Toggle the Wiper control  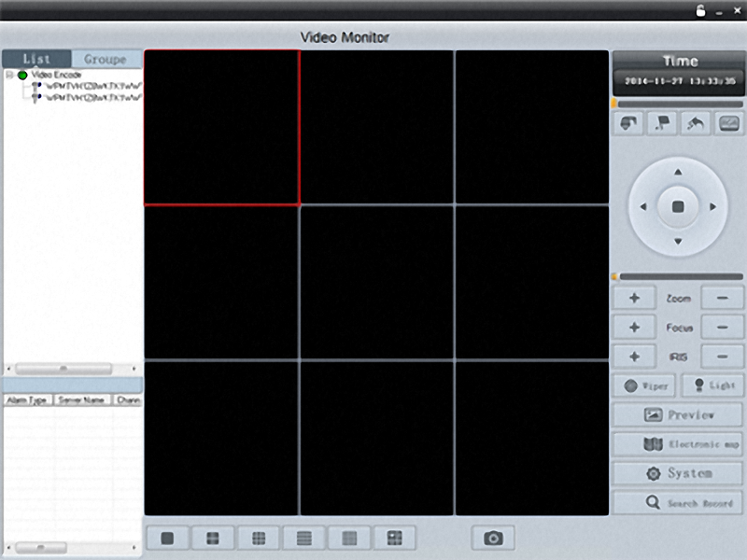(x=644, y=385)
